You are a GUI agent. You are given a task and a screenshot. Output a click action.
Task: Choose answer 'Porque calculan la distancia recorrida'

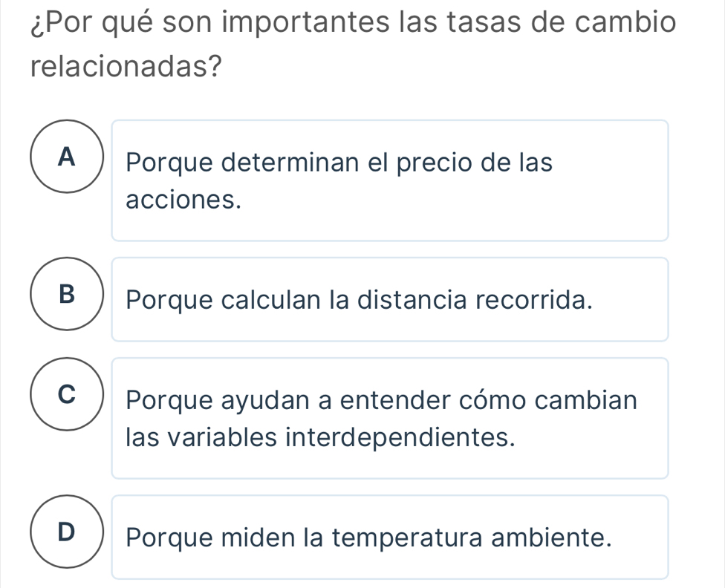click(x=360, y=301)
